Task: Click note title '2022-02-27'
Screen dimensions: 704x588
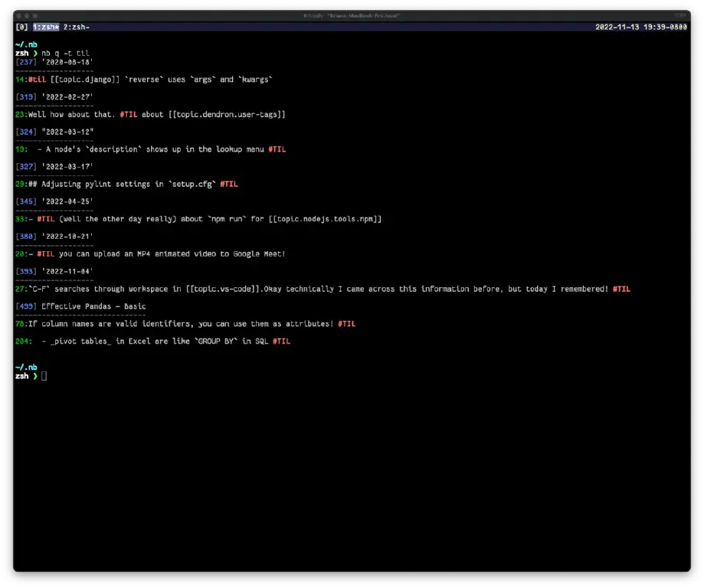Action: (x=67, y=97)
